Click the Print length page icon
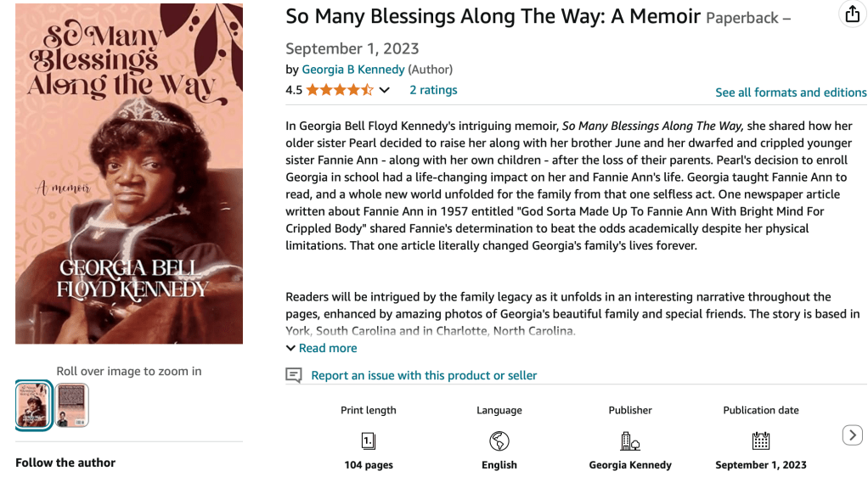Image resolution: width=868 pixels, height=477 pixels. [x=369, y=441]
